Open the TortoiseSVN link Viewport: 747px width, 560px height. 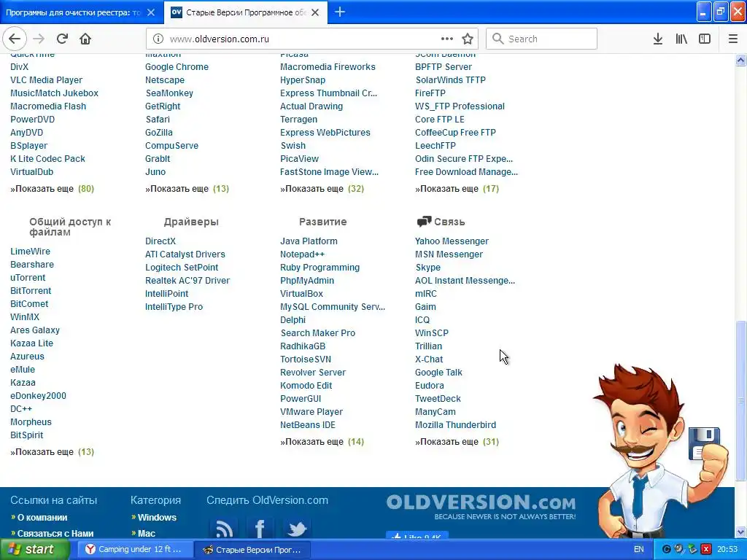[x=306, y=359]
